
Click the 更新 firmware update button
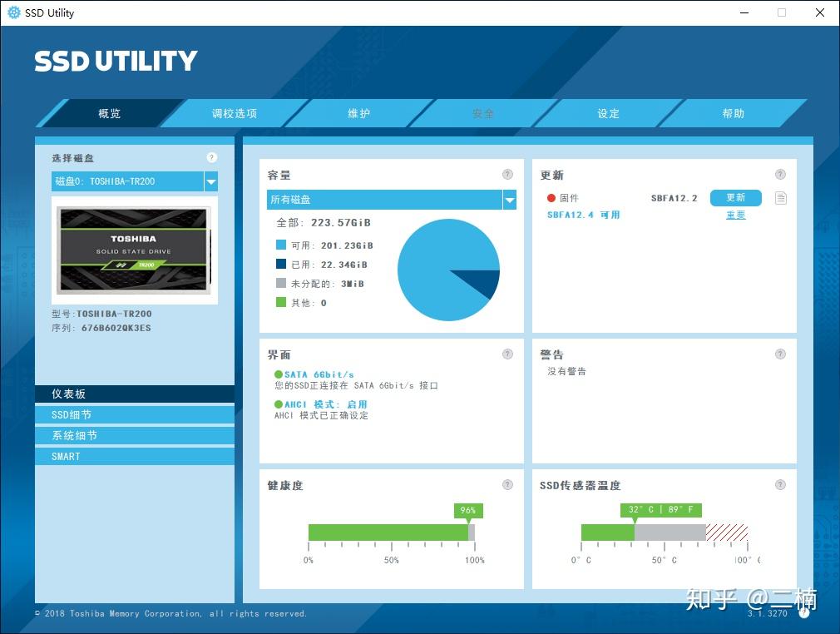point(735,198)
